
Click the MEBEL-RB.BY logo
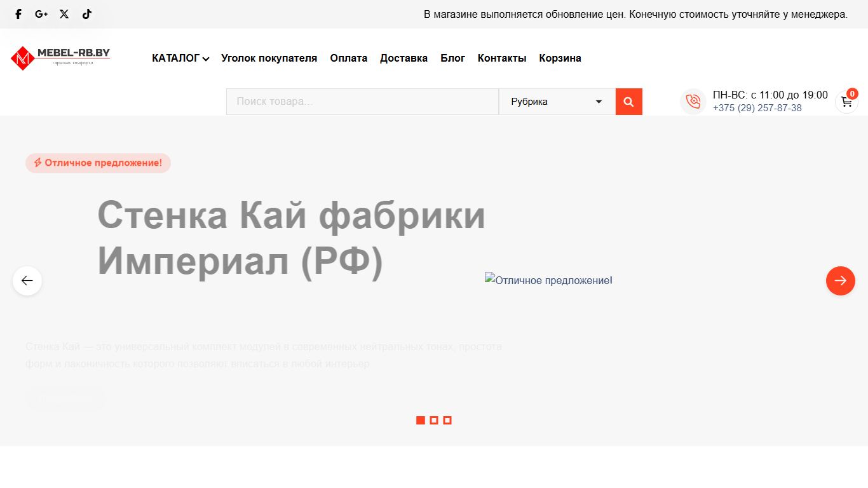(60, 58)
